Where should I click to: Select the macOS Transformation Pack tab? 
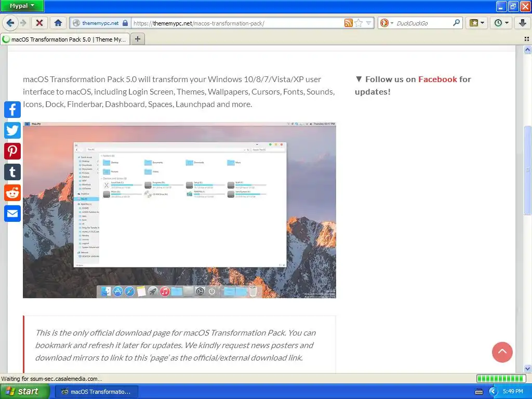tap(65, 39)
